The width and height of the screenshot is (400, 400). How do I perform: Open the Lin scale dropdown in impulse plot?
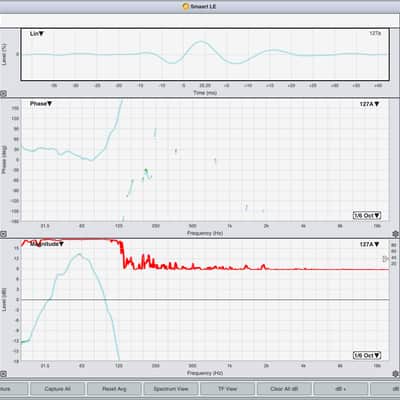coord(37,34)
